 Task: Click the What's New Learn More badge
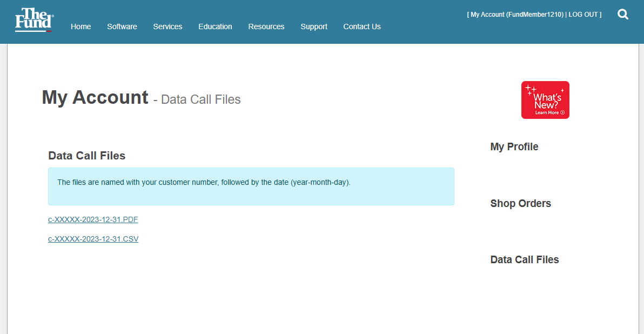click(545, 100)
